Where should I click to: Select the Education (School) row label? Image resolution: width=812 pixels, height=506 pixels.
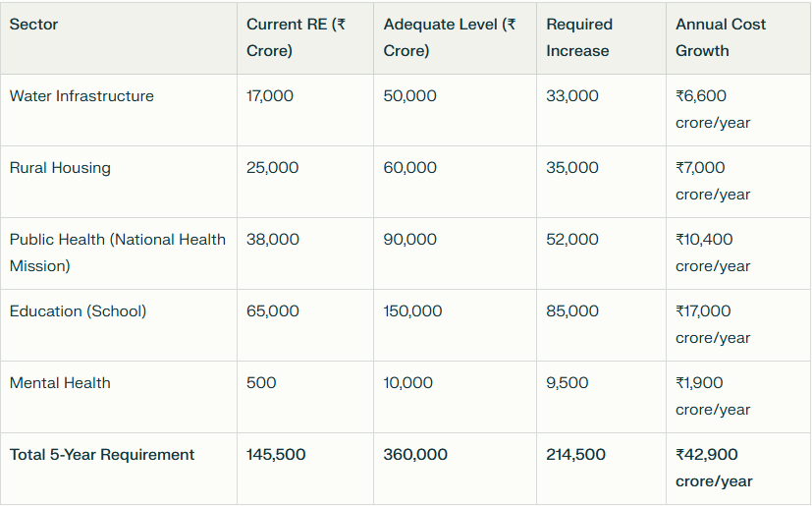[x=78, y=311]
